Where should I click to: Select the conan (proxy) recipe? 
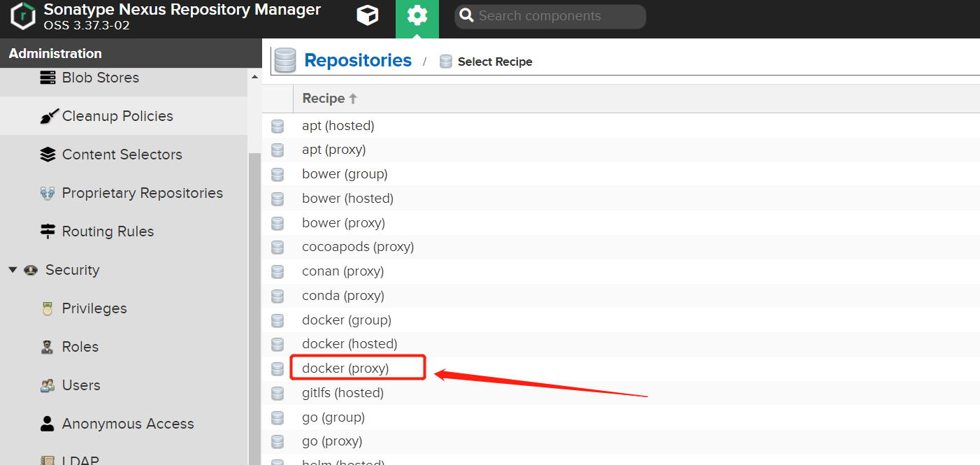[343, 271]
